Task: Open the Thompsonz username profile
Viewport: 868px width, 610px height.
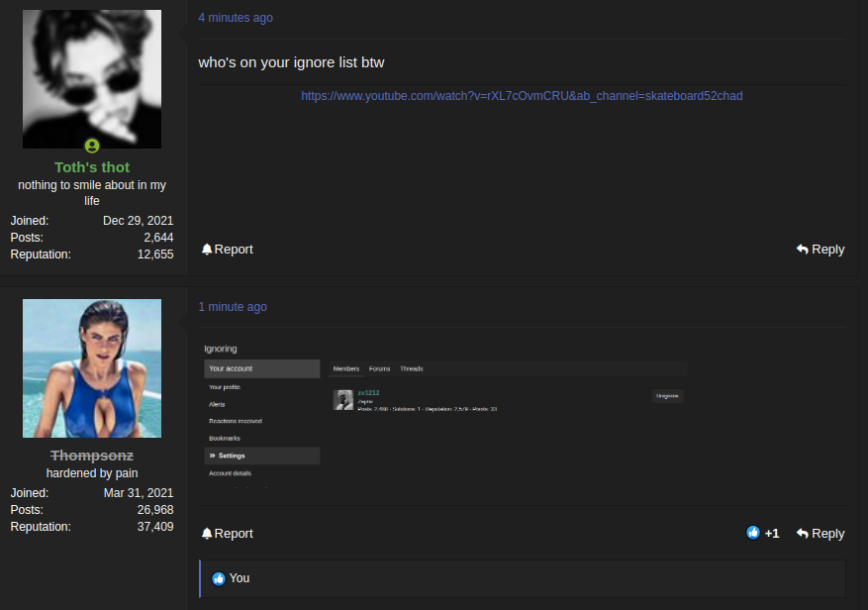Action: [x=92, y=456]
